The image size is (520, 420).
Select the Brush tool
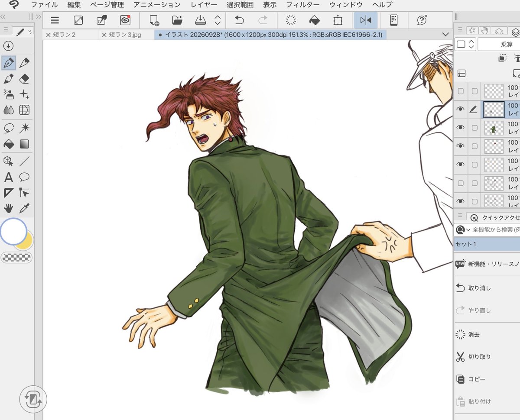9,79
